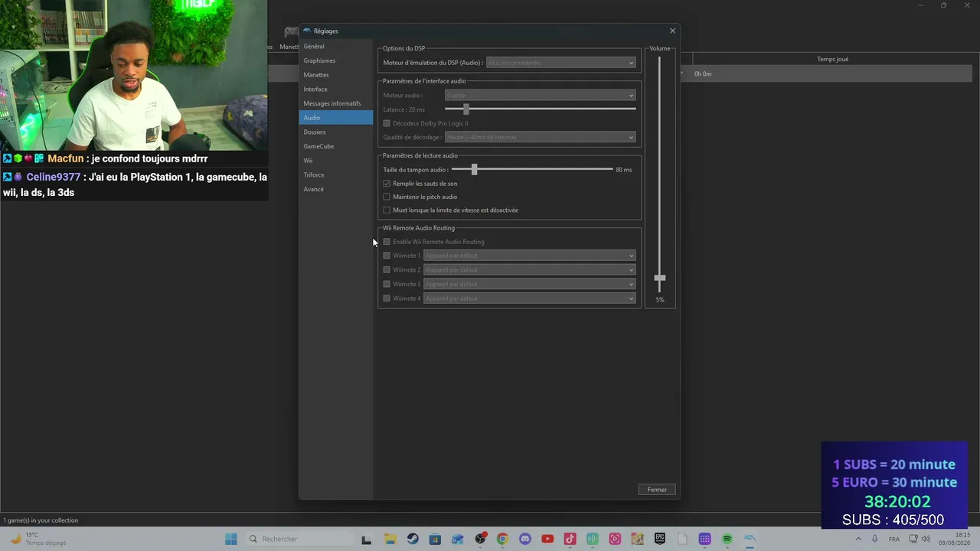Tick the Wiimote 4 checkbox

387,298
